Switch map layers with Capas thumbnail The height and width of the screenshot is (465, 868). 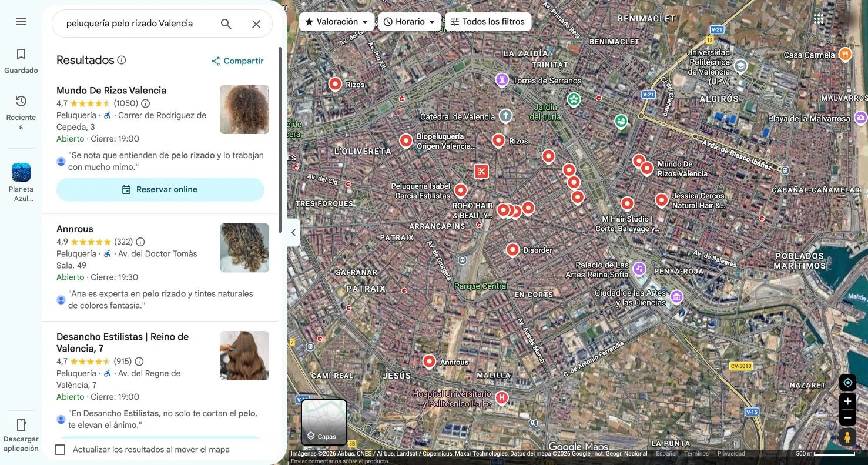tap(324, 422)
